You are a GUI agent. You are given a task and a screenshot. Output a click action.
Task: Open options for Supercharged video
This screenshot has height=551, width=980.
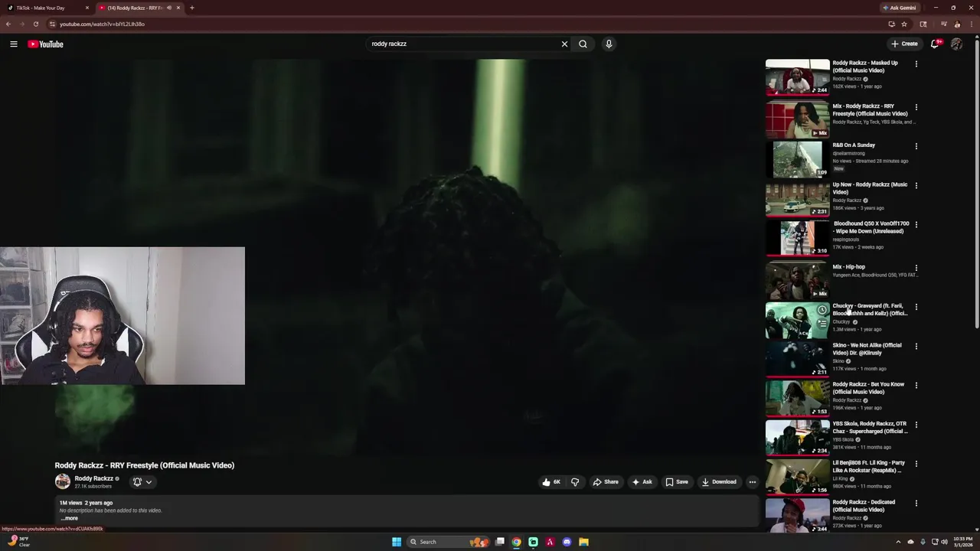coord(916,425)
